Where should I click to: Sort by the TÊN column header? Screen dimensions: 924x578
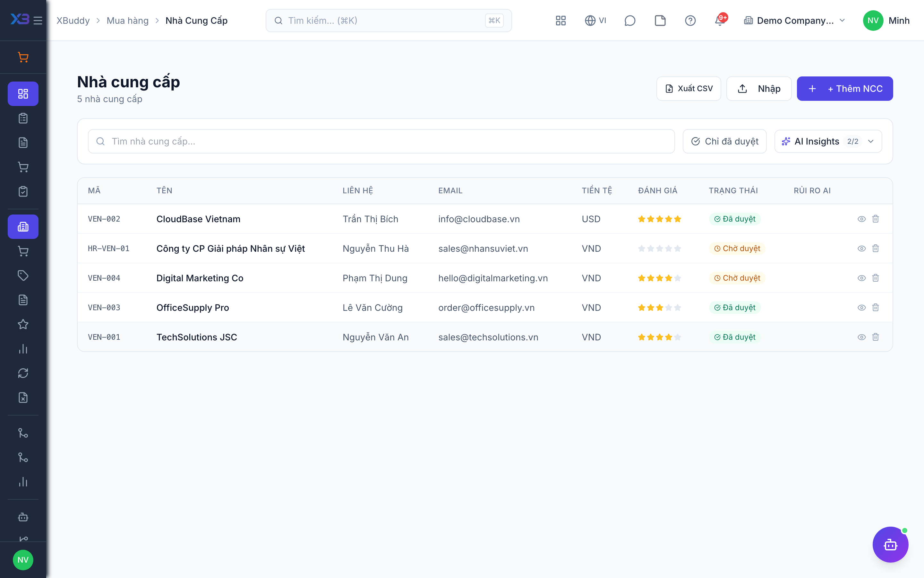point(164,190)
